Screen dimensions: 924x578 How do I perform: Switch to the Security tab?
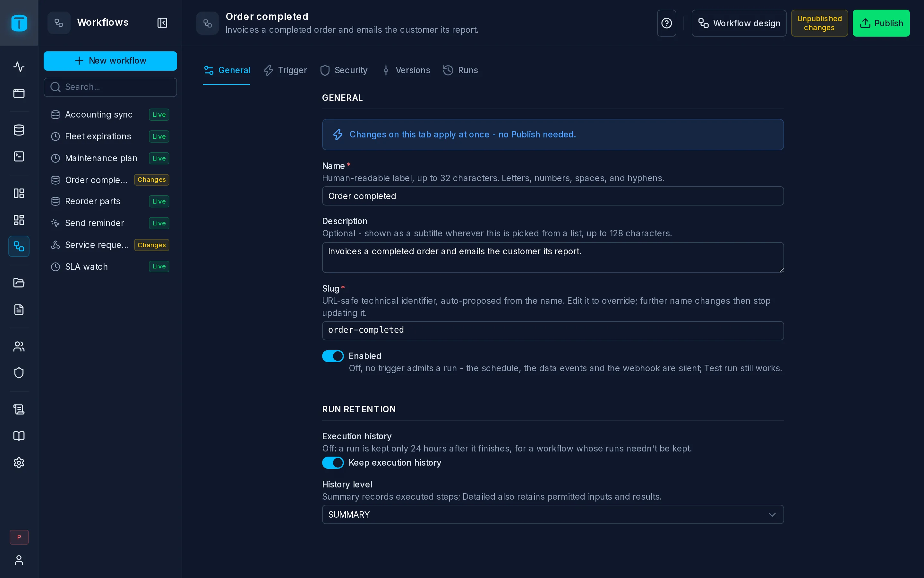point(344,70)
